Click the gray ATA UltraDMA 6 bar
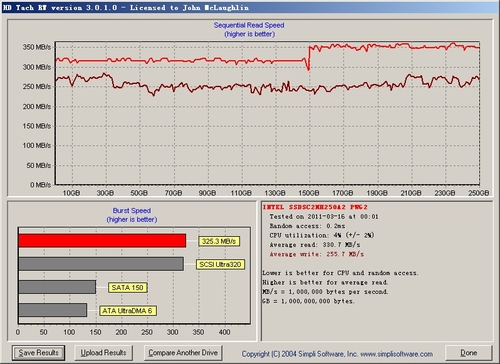 (x=53, y=310)
